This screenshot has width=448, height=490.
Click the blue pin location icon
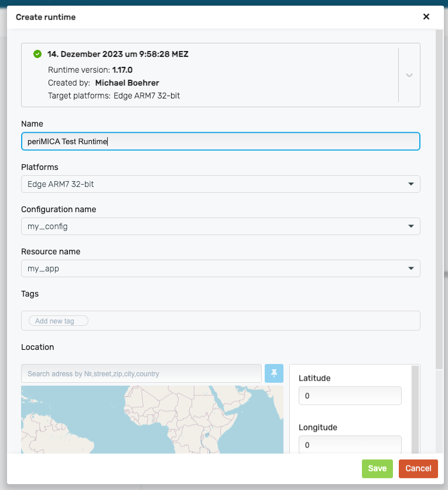point(274,373)
